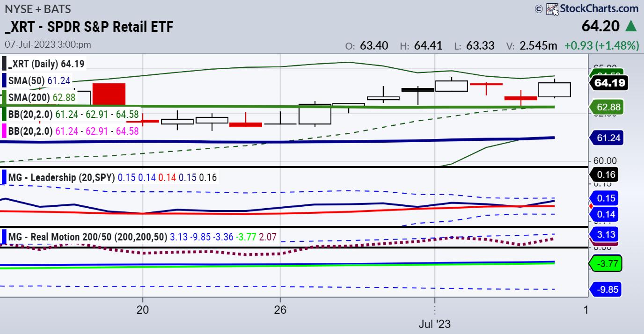Image resolution: width=644 pixels, height=334 pixels.
Task: Click the blue 0.15 Leadership axis tag
Action: (604, 198)
